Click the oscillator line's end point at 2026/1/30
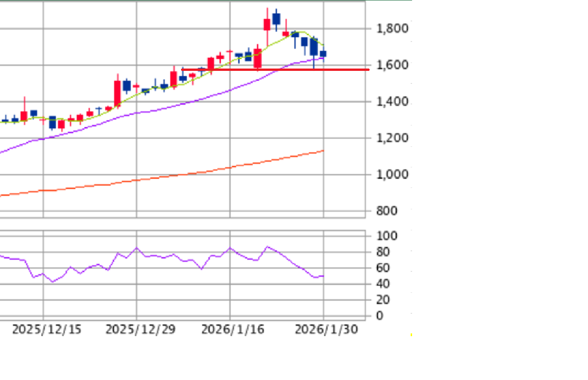 click(323, 276)
